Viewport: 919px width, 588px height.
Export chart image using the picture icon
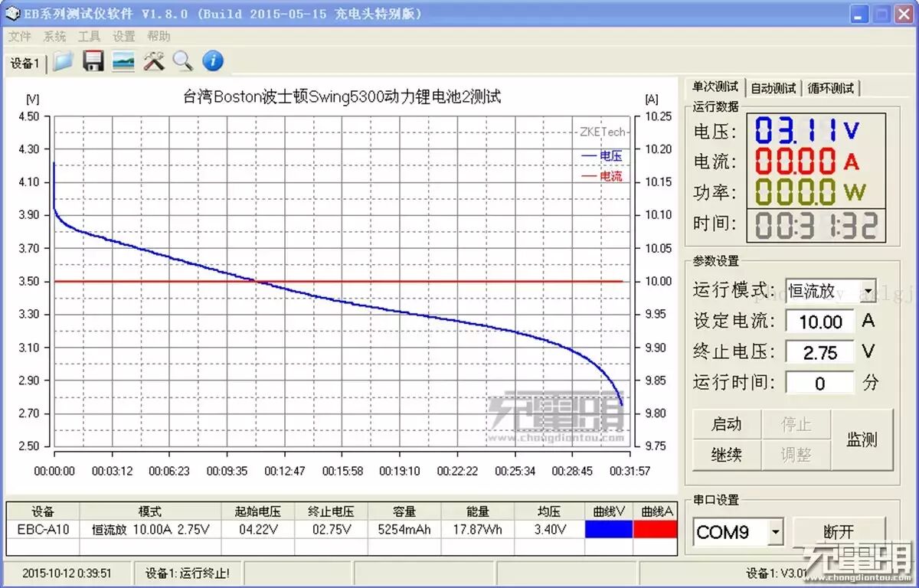(x=123, y=61)
